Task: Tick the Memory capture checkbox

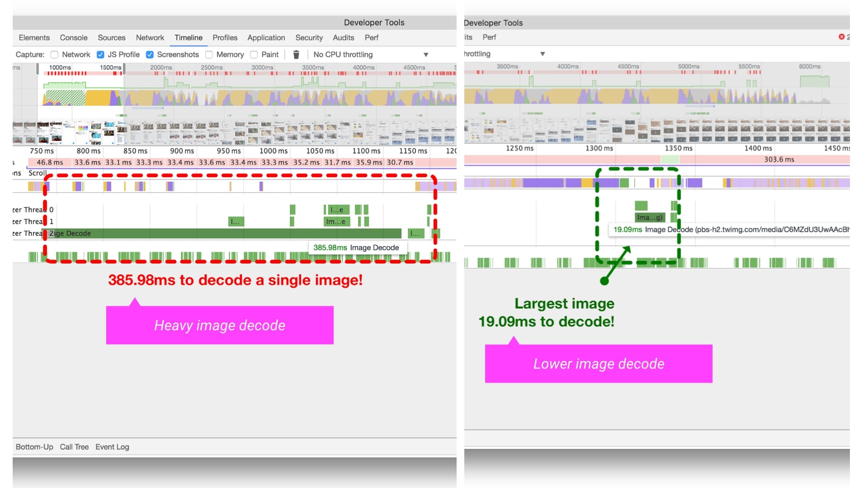Action: point(209,55)
